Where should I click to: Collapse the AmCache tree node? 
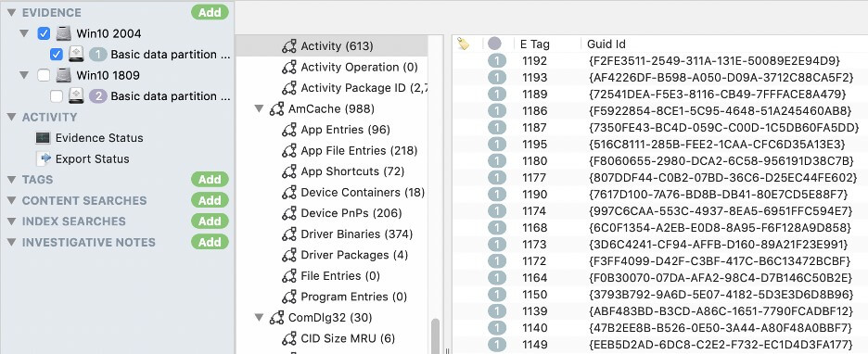259,109
